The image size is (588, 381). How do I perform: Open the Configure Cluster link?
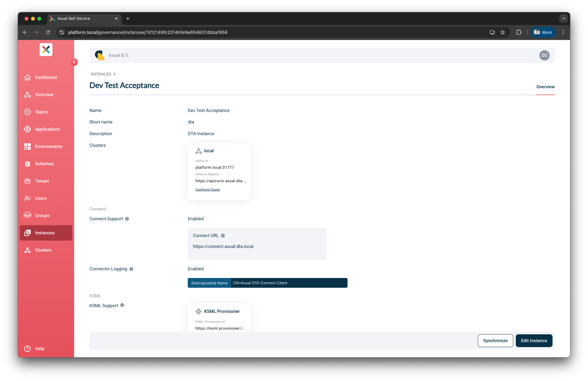pos(208,189)
